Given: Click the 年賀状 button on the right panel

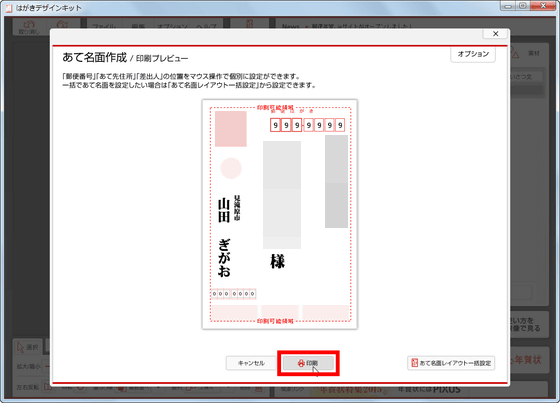Looking at the screenshot, I should coord(528,360).
